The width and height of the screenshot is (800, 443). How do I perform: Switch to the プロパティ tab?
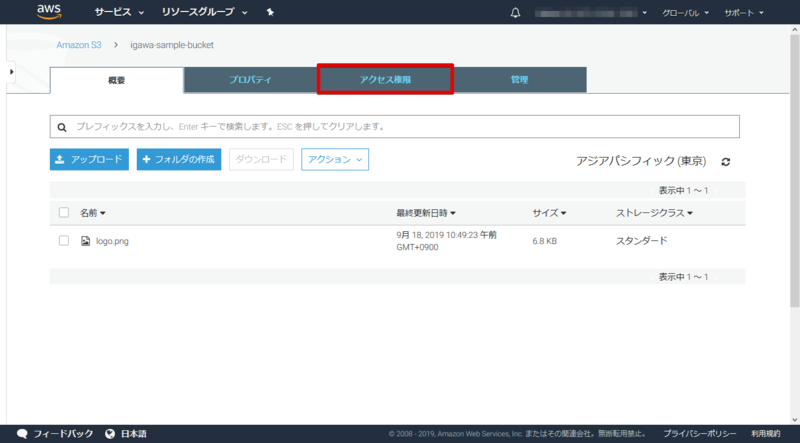click(250, 80)
